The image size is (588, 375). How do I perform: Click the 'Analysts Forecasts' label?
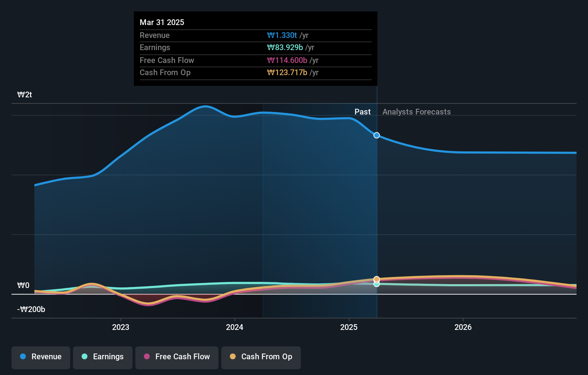(x=416, y=112)
